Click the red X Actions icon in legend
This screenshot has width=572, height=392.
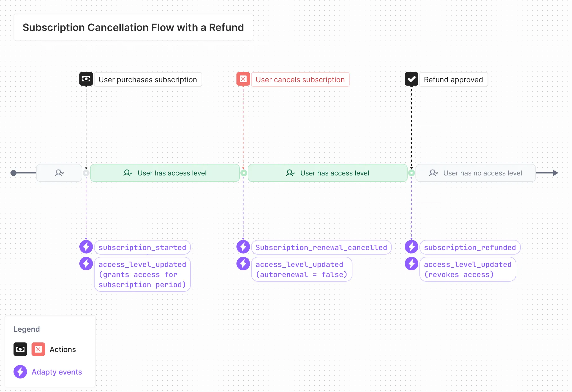coord(38,349)
